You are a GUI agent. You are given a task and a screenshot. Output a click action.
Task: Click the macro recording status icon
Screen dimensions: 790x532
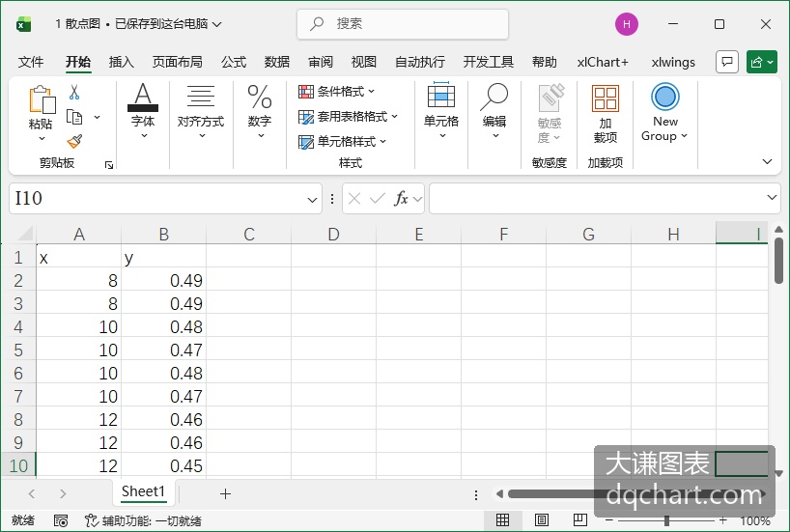61,520
